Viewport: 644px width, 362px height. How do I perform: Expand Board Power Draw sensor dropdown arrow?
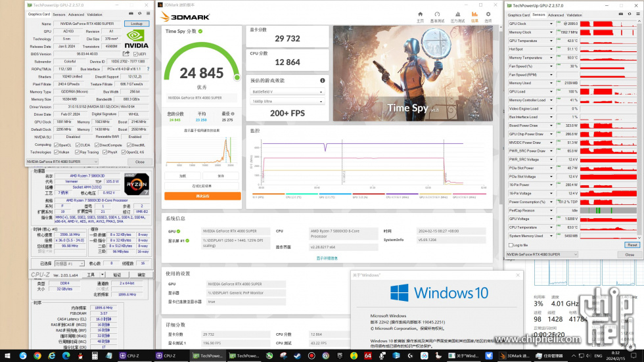click(x=551, y=125)
